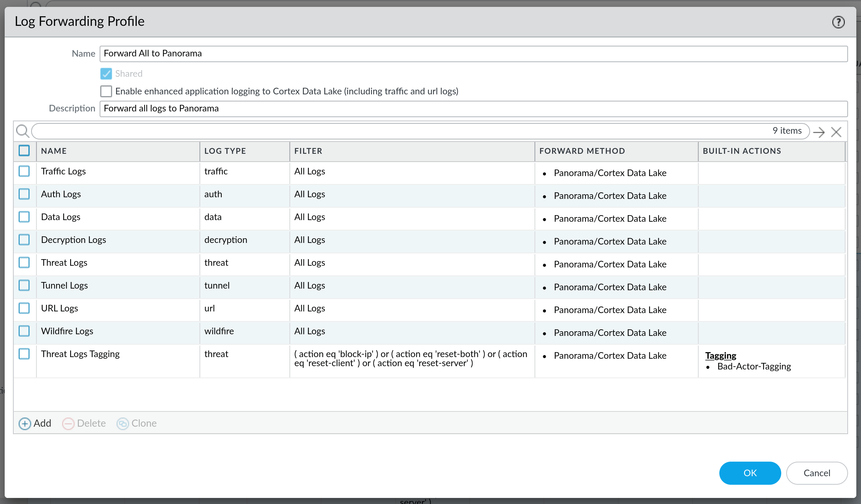Click the Add plus icon

(x=24, y=423)
